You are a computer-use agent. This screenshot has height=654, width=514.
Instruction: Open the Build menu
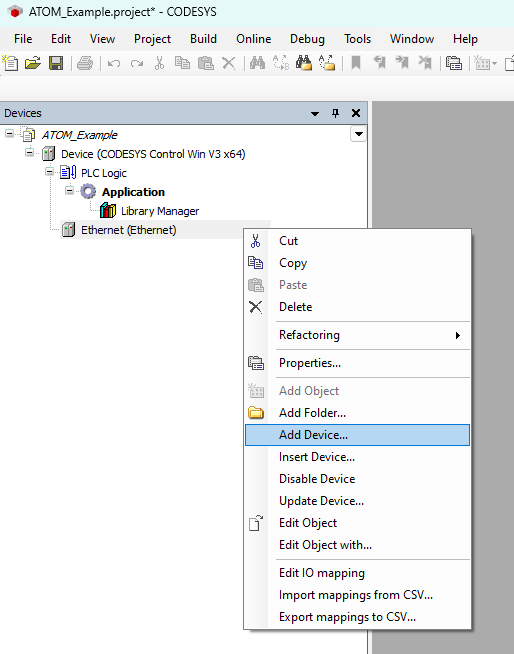(x=203, y=39)
